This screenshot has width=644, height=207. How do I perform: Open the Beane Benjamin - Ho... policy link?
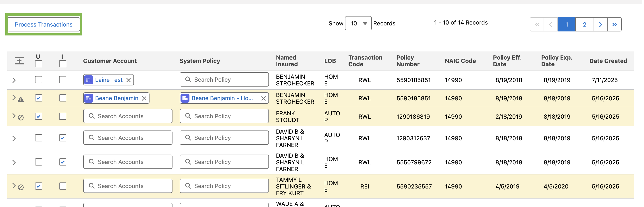click(222, 98)
